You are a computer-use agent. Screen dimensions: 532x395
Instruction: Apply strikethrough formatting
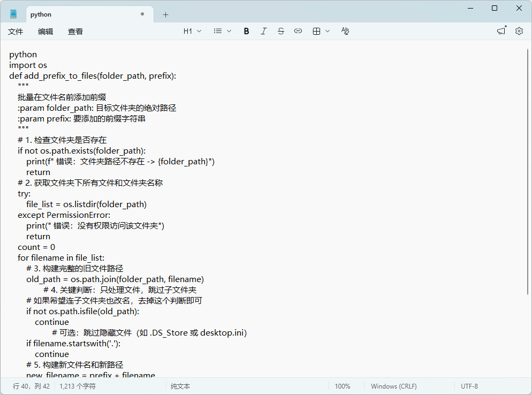pyautogui.click(x=280, y=31)
